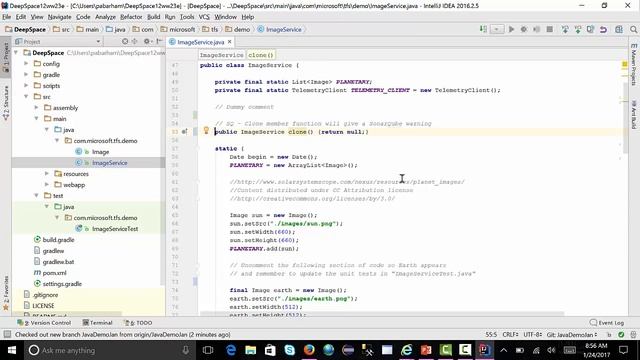Change the CRLF line separator setting

tap(511, 334)
